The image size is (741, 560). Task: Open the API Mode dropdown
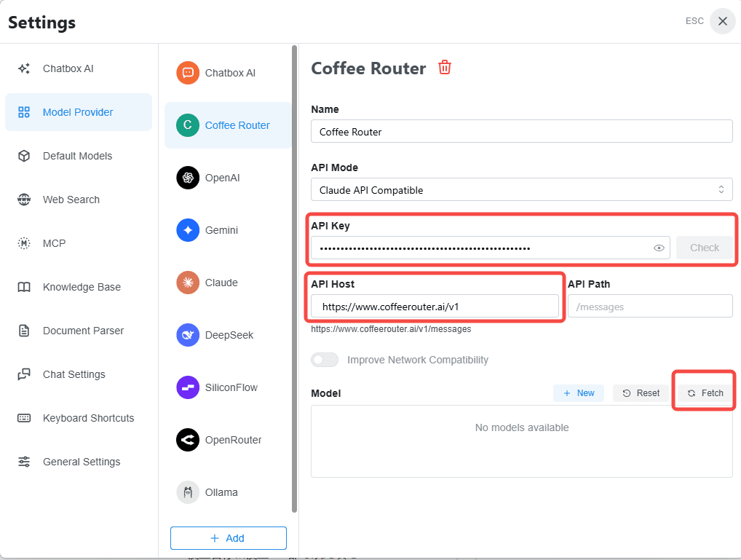pyautogui.click(x=522, y=189)
